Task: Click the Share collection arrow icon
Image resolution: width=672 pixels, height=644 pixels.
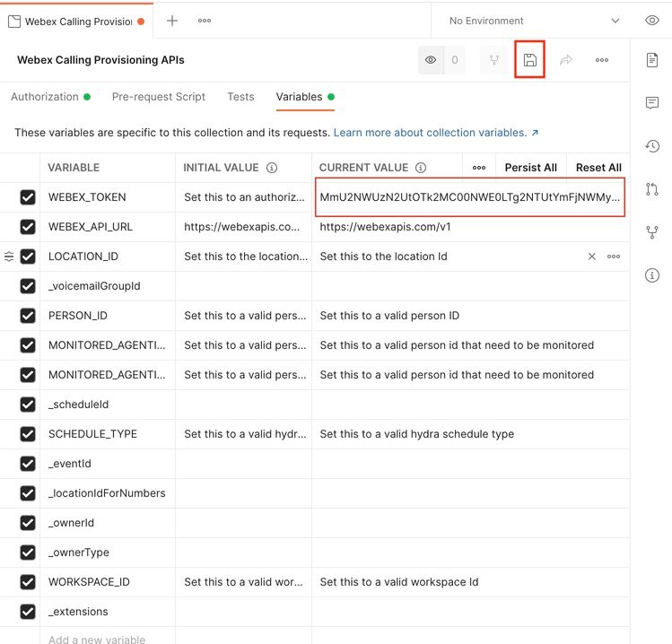Action: (566, 60)
